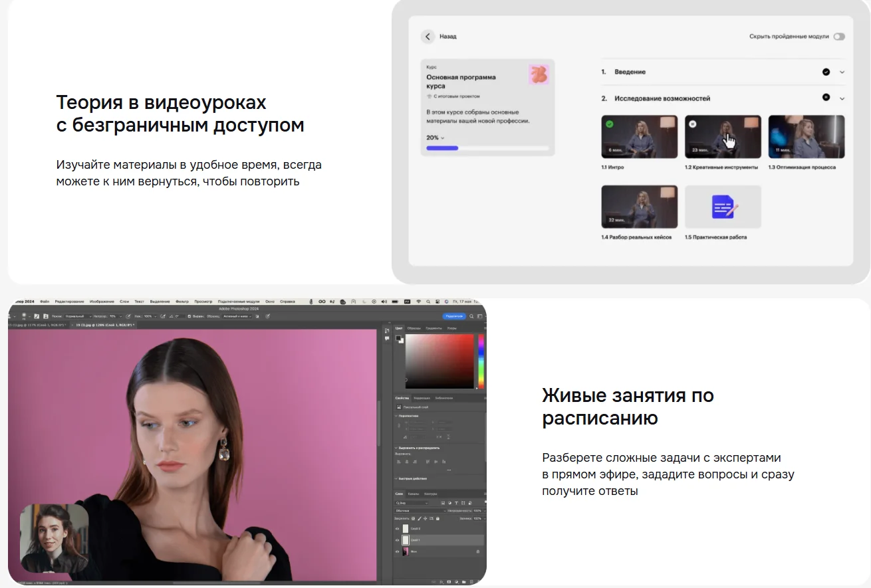Viewport: 871px width, 588px height.
Task: Click the rainbow hue slider
Action: click(x=481, y=361)
